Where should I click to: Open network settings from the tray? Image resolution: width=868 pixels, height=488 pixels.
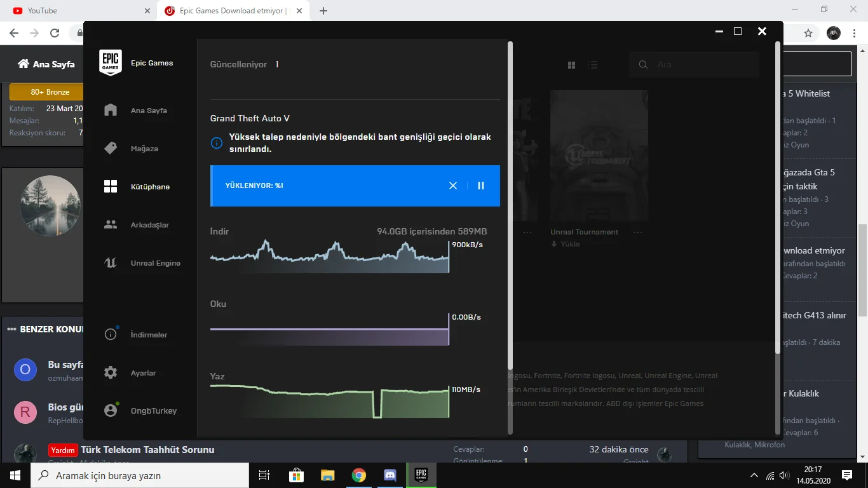(x=770, y=475)
